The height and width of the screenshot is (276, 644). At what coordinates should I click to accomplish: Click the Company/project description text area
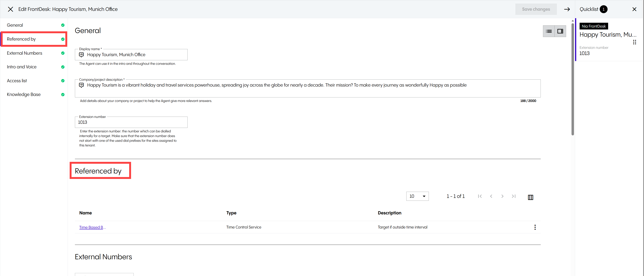[308, 88]
